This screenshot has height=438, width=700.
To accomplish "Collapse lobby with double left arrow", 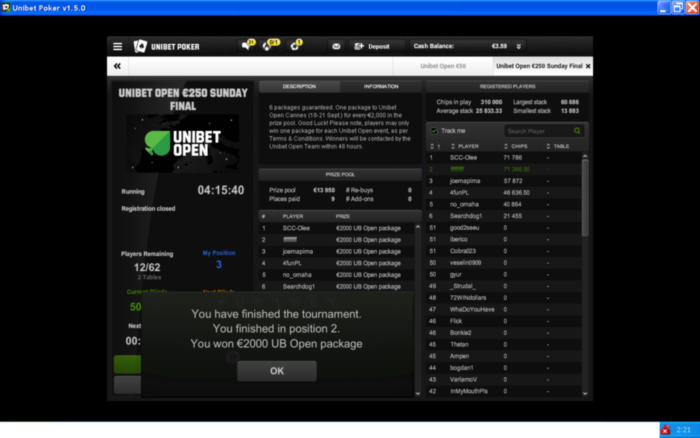I will pyautogui.click(x=117, y=66).
